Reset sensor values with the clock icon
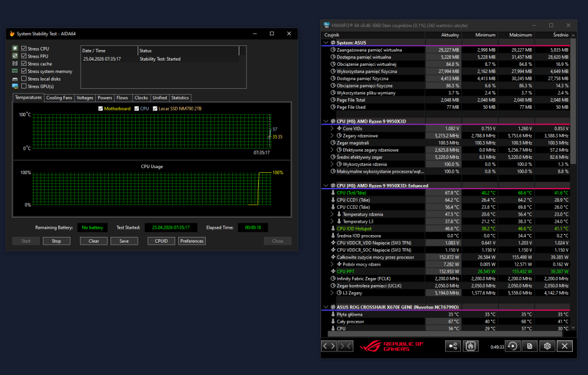The height and width of the screenshot is (375, 588). click(x=512, y=346)
